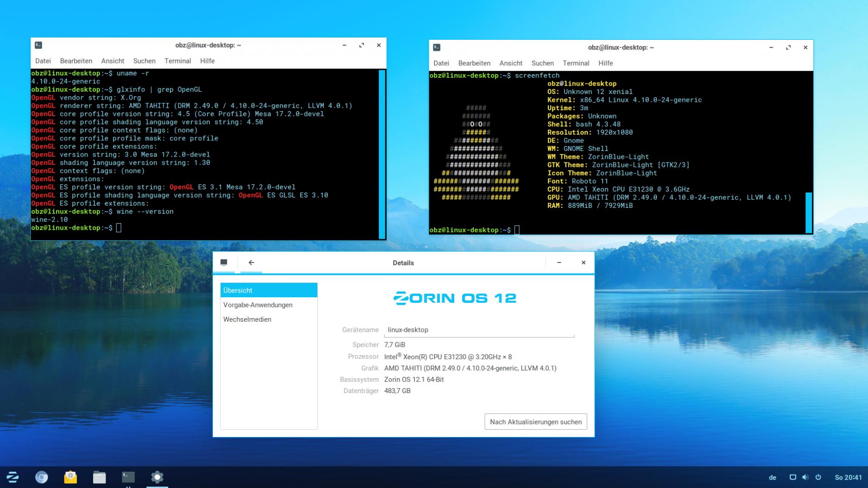Screen dimensions: 868x488
Task: Click the 'glxinfo | grep OpenGL' command line
Action: click(x=159, y=89)
